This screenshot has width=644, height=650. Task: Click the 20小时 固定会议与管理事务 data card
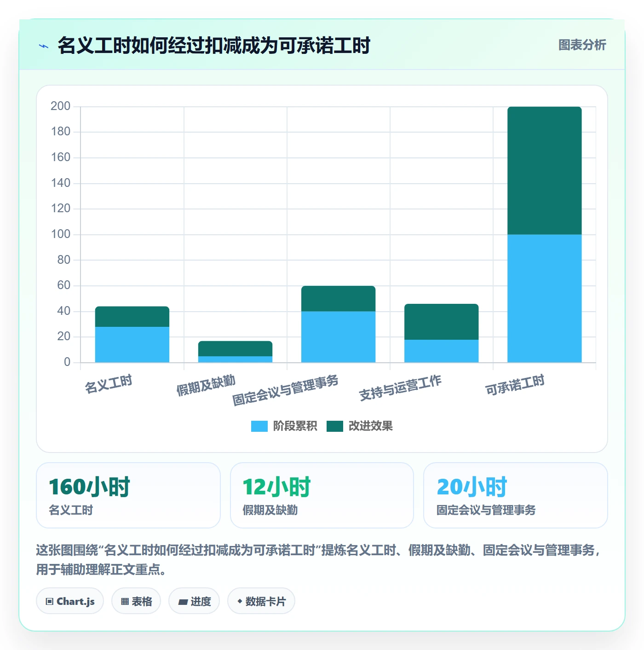tap(516, 495)
